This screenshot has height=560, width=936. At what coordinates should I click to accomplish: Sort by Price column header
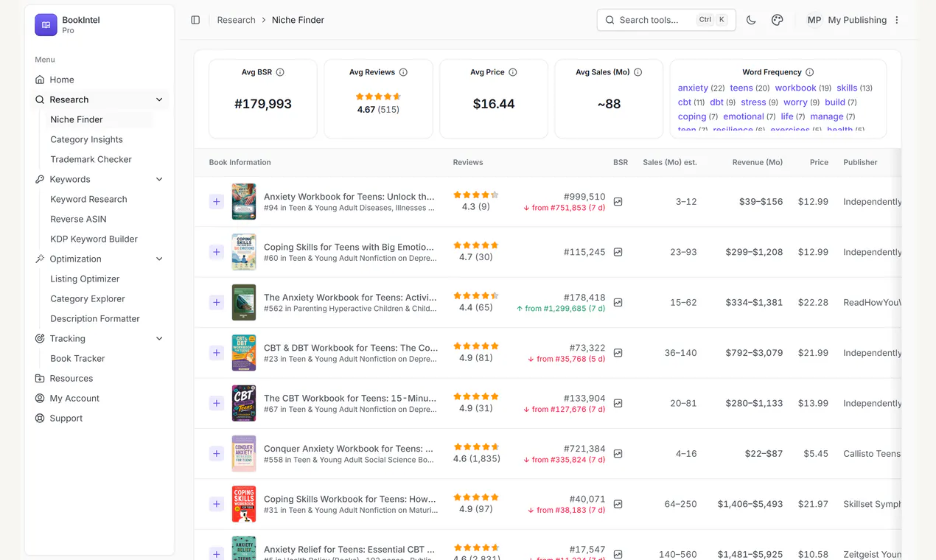pyautogui.click(x=819, y=162)
